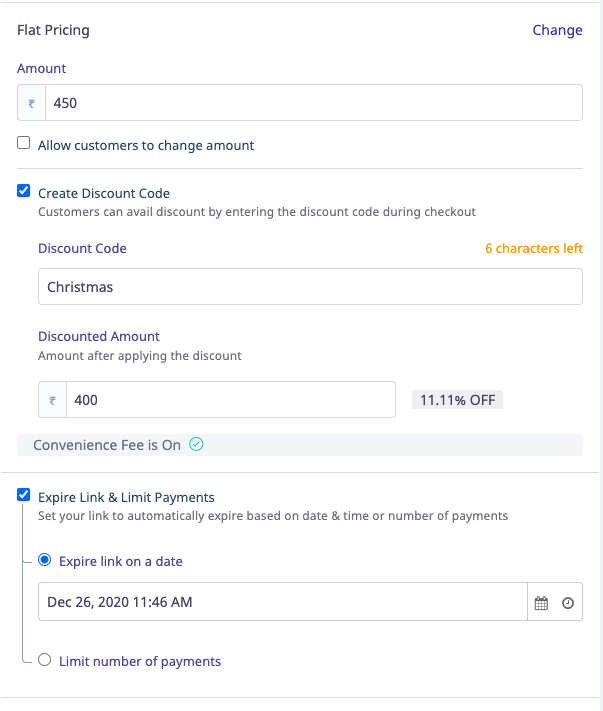
Task: Click the Flat Pricing heading
Action: click(53, 30)
